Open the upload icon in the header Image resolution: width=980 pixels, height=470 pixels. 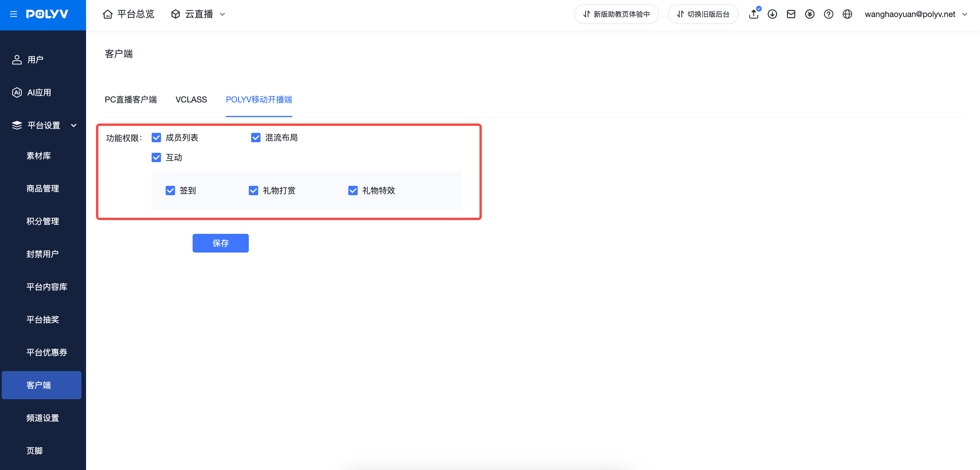tap(753, 14)
